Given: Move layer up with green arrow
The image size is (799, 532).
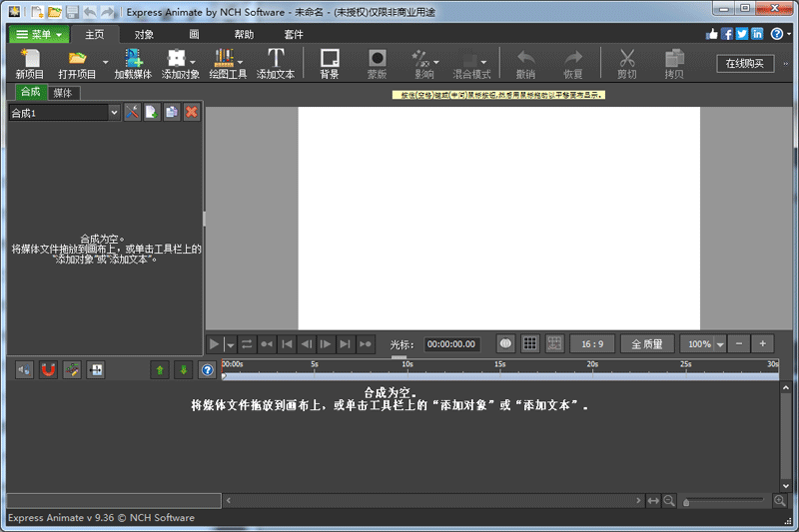Looking at the screenshot, I should coord(160,370).
